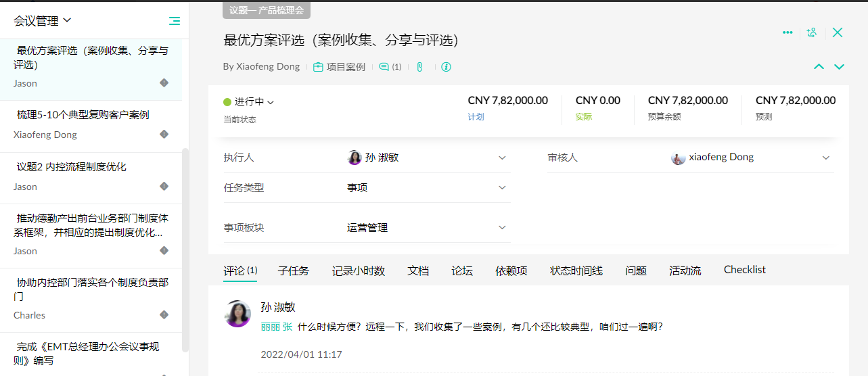This screenshot has height=376, width=868.
Task: Switch to the 记录小时数 tab
Action: (x=359, y=271)
